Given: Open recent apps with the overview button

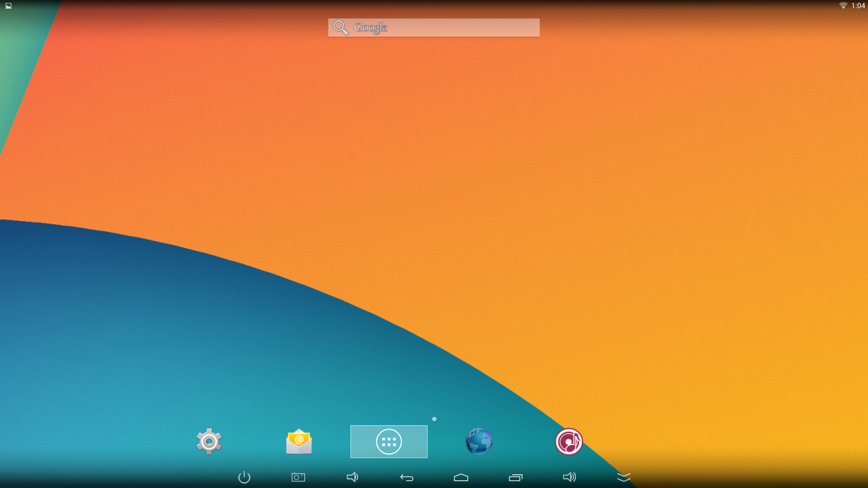Looking at the screenshot, I should pyautogui.click(x=515, y=477).
